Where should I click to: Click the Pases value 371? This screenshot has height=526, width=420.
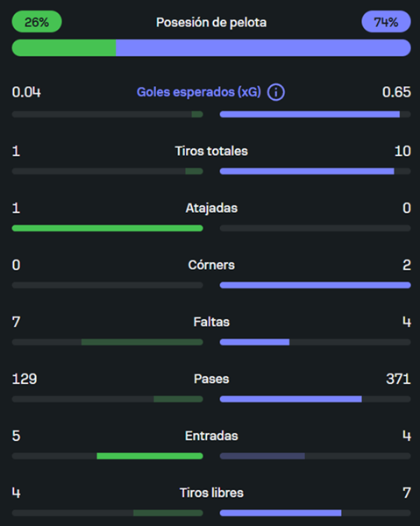coord(398,379)
